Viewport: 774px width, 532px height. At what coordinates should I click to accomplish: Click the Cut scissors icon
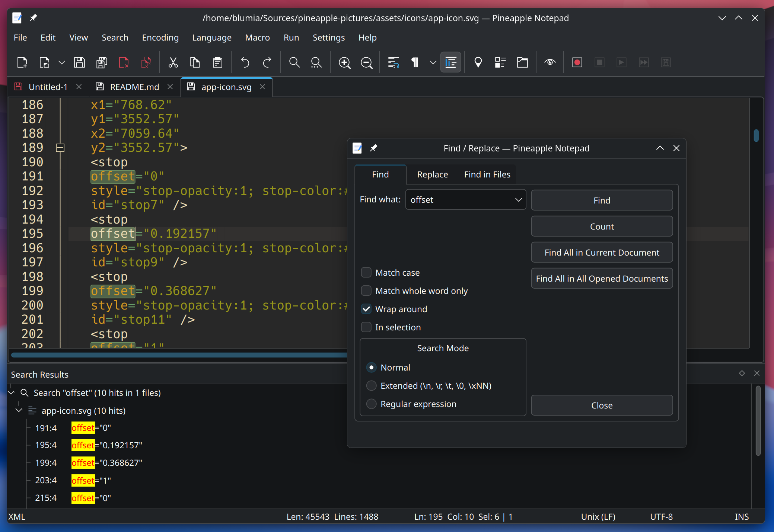173,62
